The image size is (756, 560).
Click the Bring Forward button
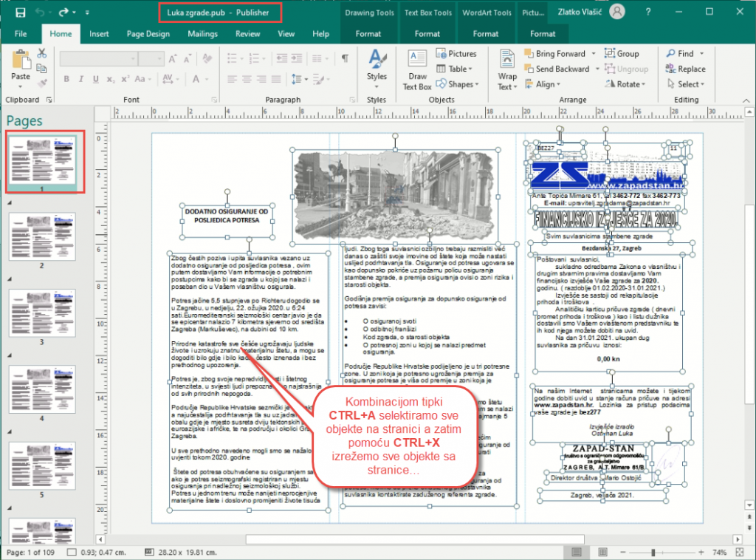(555, 54)
